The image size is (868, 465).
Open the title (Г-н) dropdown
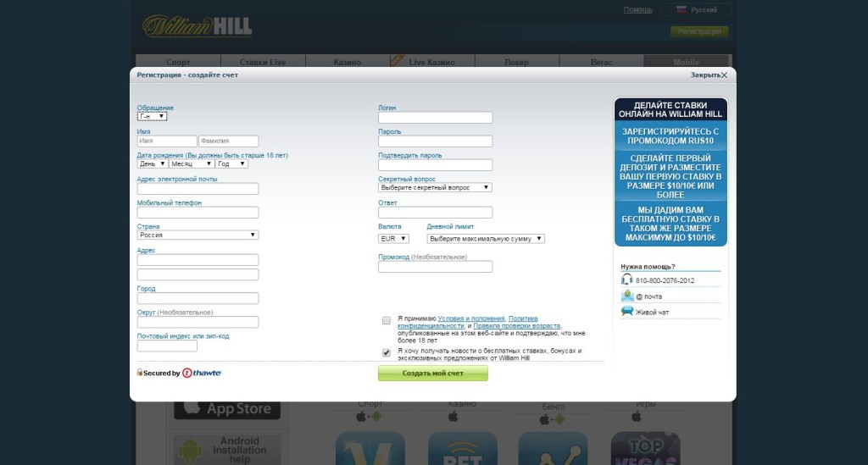tap(152, 116)
